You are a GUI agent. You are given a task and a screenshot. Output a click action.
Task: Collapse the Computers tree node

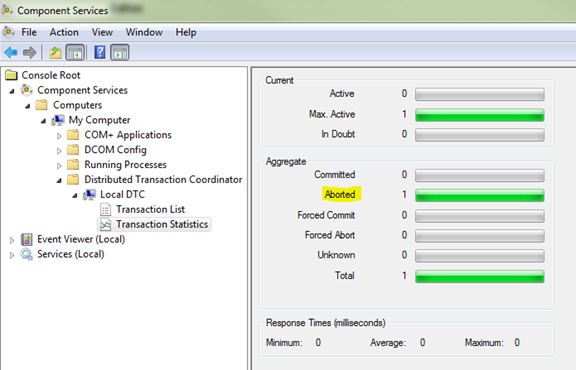pyautogui.click(x=28, y=106)
